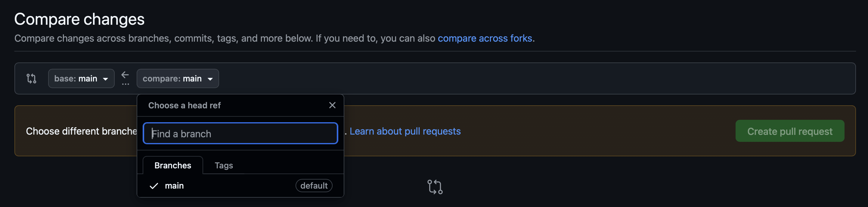This screenshot has height=207, width=868.
Task: Focus the Find a branch search field
Action: (240, 133)
